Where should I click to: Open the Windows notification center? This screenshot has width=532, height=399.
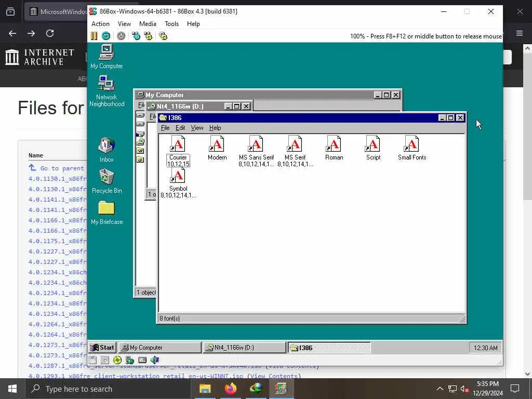coord(515,389)
